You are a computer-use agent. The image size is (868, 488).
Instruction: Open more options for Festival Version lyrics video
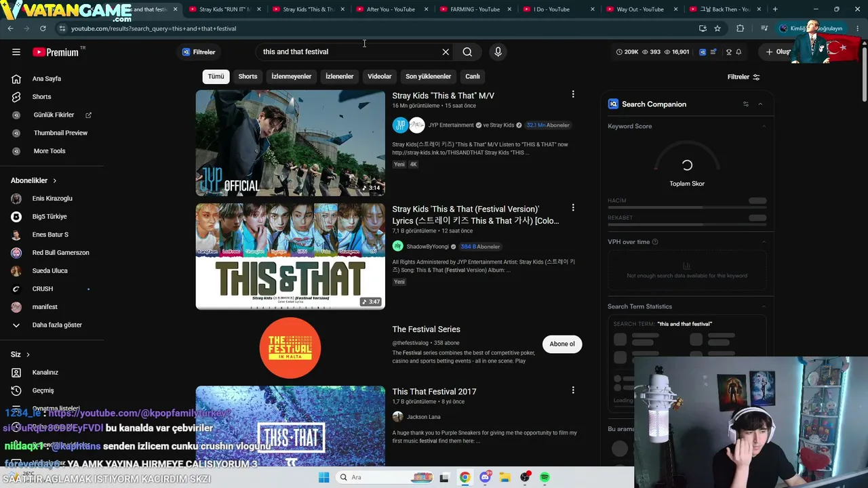click(x=573, y=207)
